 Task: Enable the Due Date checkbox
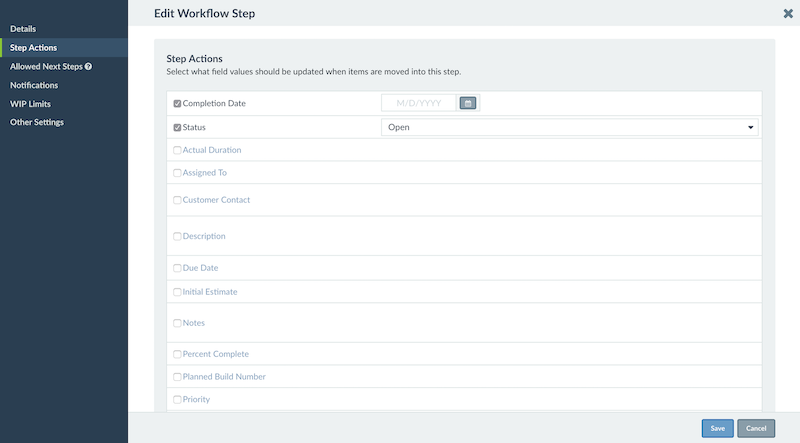(x=177, y=268)
